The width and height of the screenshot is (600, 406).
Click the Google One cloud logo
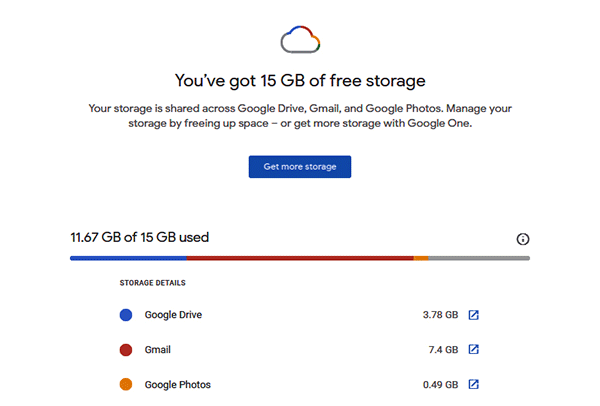300,40
